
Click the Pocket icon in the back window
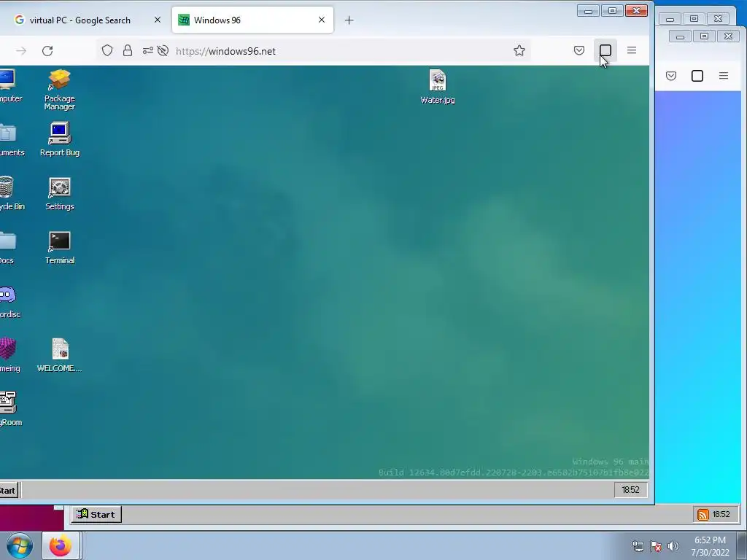[671, 76]
